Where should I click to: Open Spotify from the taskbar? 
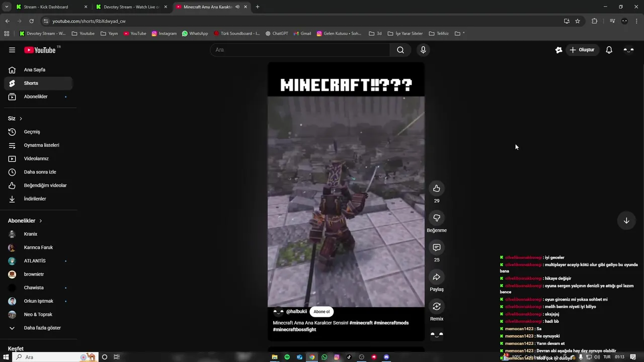(287, 357)
